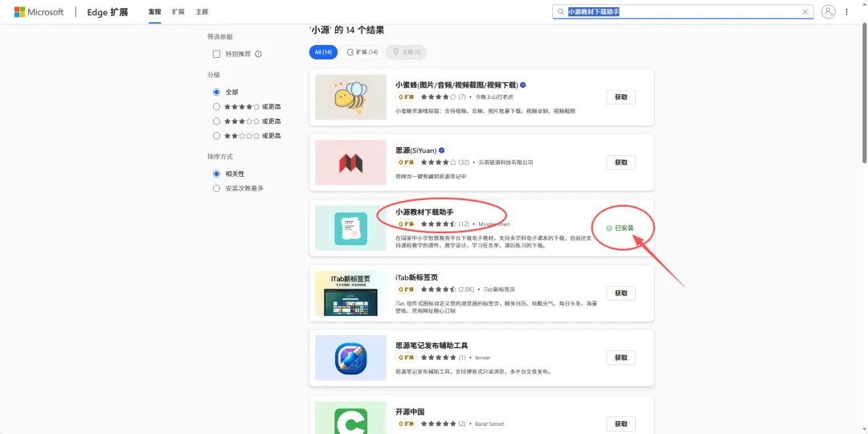Click the 扩展 tag on 思源(SiYuan) card

407,162
